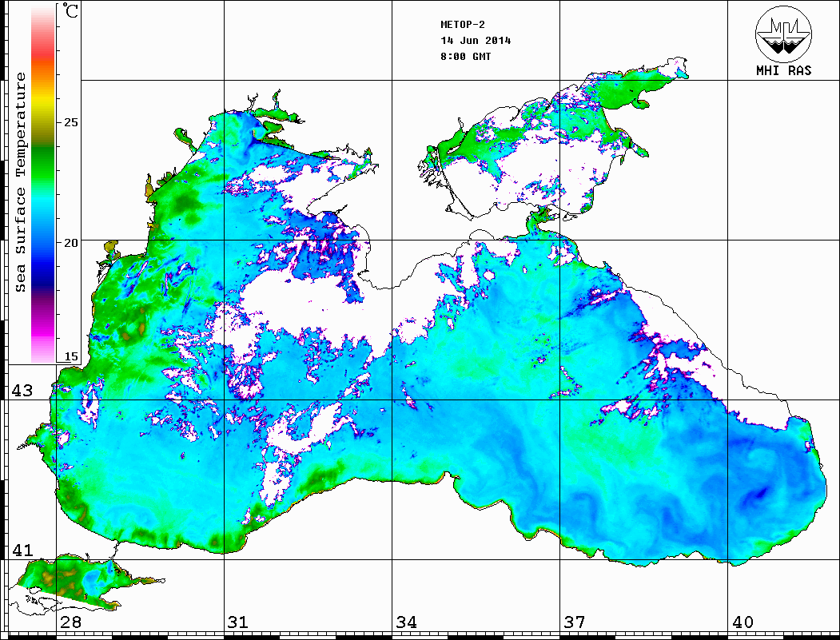Click longitude label 37
Screen dimensions: 840x640
pyautogui.click(x=575, y=622)
